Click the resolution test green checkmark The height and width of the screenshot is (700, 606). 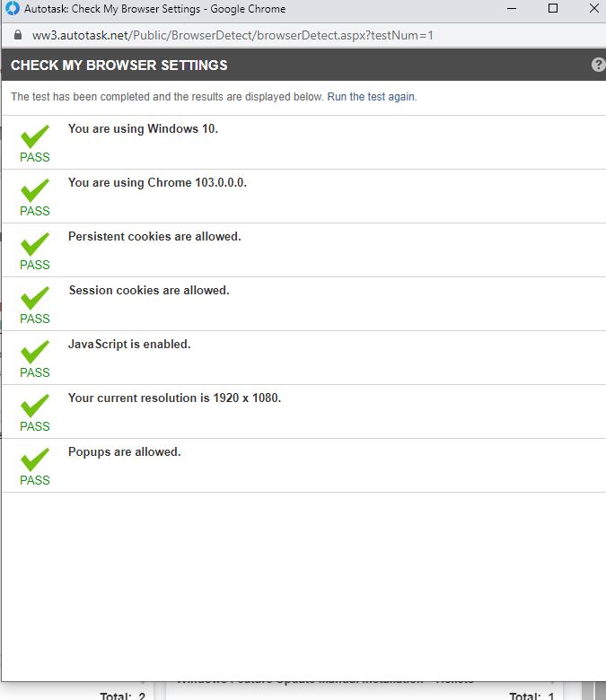click(35, 406)
